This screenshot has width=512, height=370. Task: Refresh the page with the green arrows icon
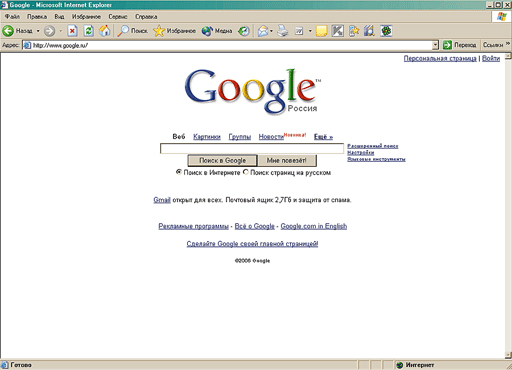coord(88,31)
